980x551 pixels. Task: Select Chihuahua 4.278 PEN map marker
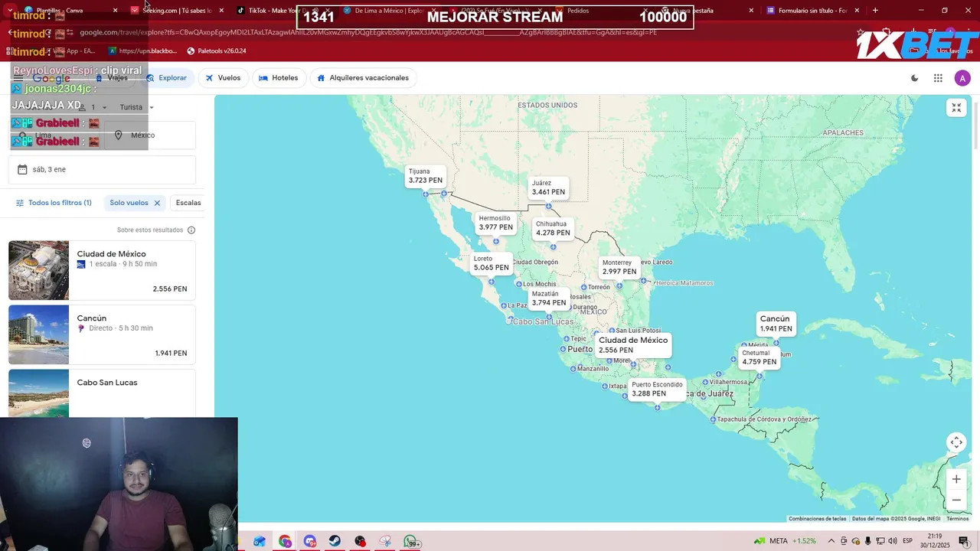point(553,229)
